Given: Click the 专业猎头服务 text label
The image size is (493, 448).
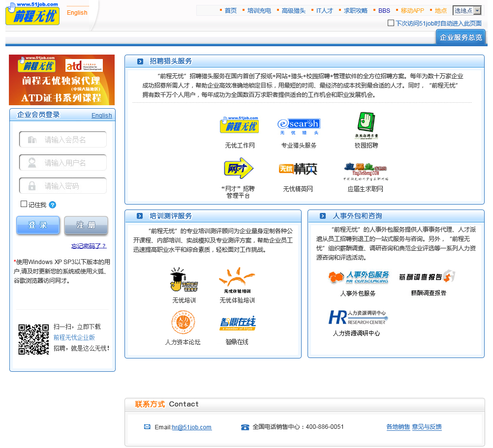Looking at the screenshot, I should point(299,146).
